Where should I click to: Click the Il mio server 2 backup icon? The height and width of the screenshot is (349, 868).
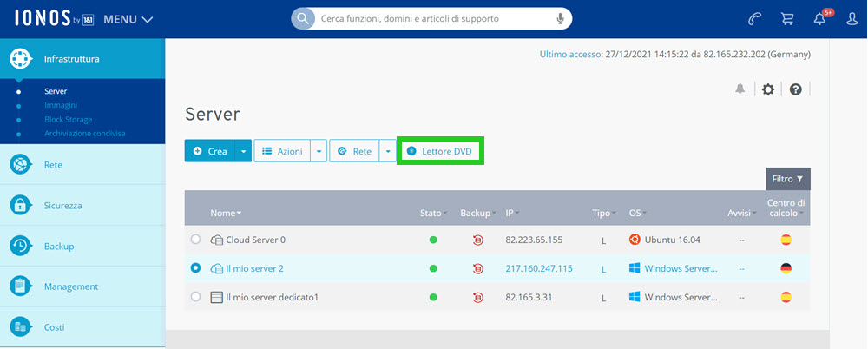point(478,268)
